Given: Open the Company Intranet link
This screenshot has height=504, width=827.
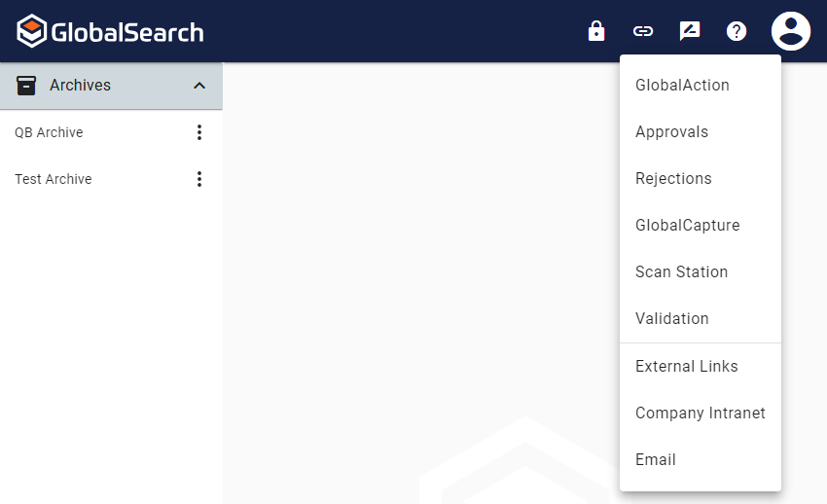Looking at the screenshot, I should [700, 413].
